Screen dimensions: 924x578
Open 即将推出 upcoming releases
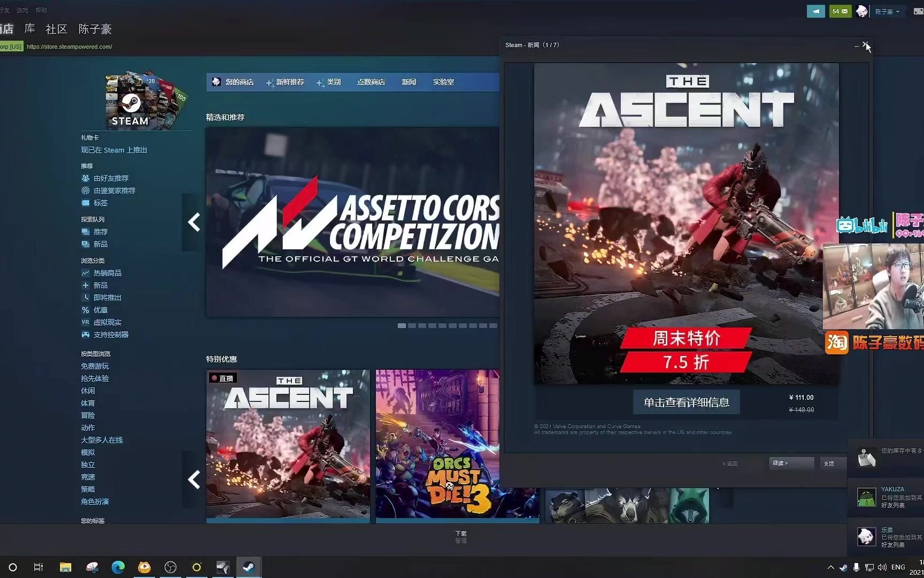pos(107,298)
